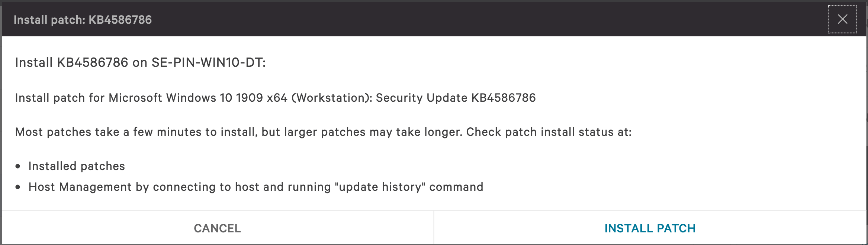The height and width of the screenshot is (245, 868).
Task: Click the bullet dot before Host Management
Action: [18, 187]
